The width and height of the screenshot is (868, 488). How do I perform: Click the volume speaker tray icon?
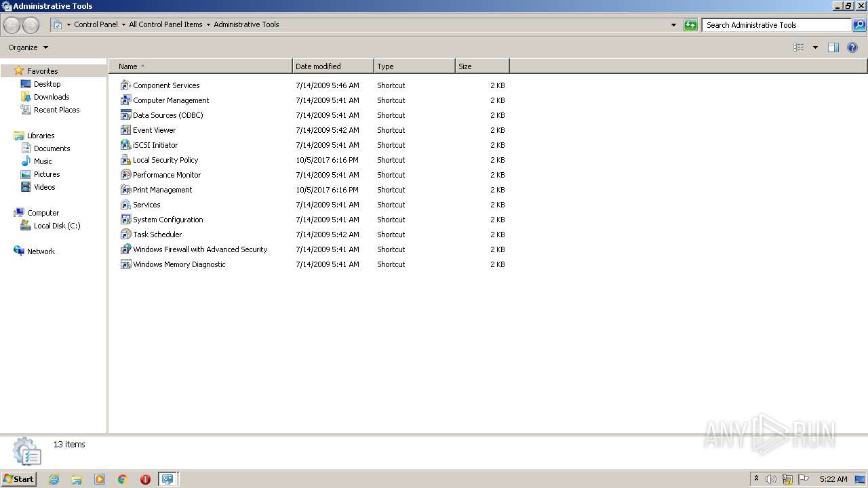click(771, 479)
